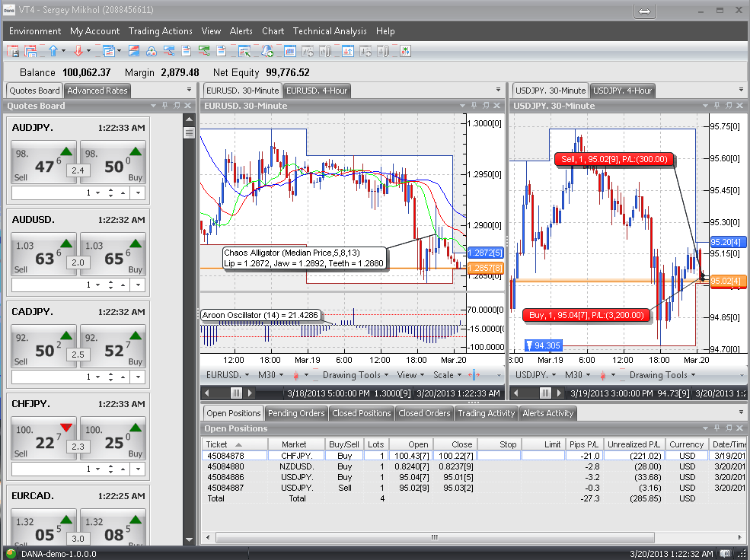Image resolution: width=750 pixels, height=560 pixels.
Task: Click the EURUSD chart horizontal scrollbar thumb
Action: coord(236,393)
